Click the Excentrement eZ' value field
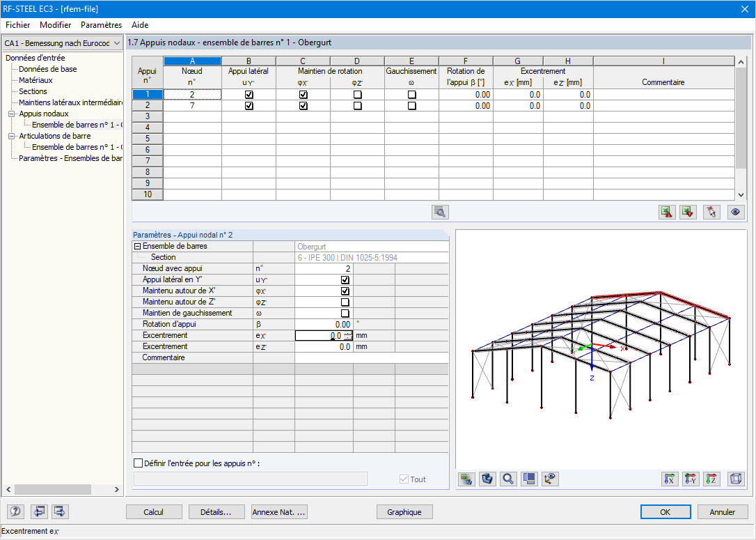The width and height of the screenshot is (756, 540). [324, 346]
